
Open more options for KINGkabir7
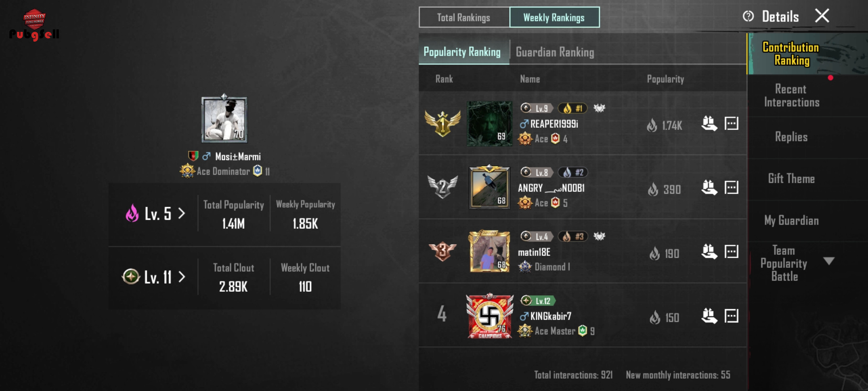coord(731,316)
